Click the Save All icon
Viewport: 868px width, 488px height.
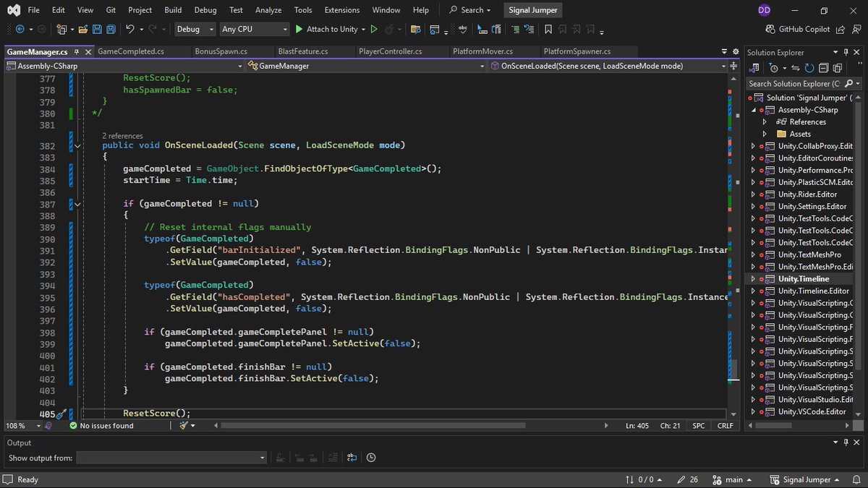point(111,29)
